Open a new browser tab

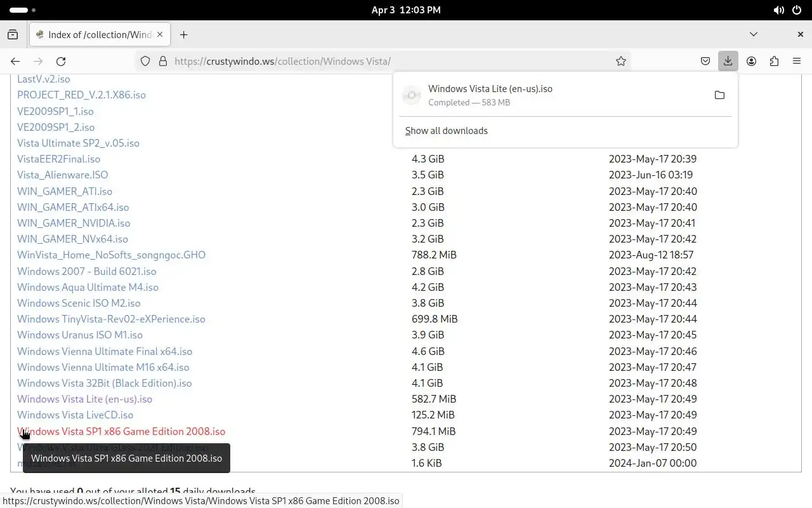click(184, 35)
